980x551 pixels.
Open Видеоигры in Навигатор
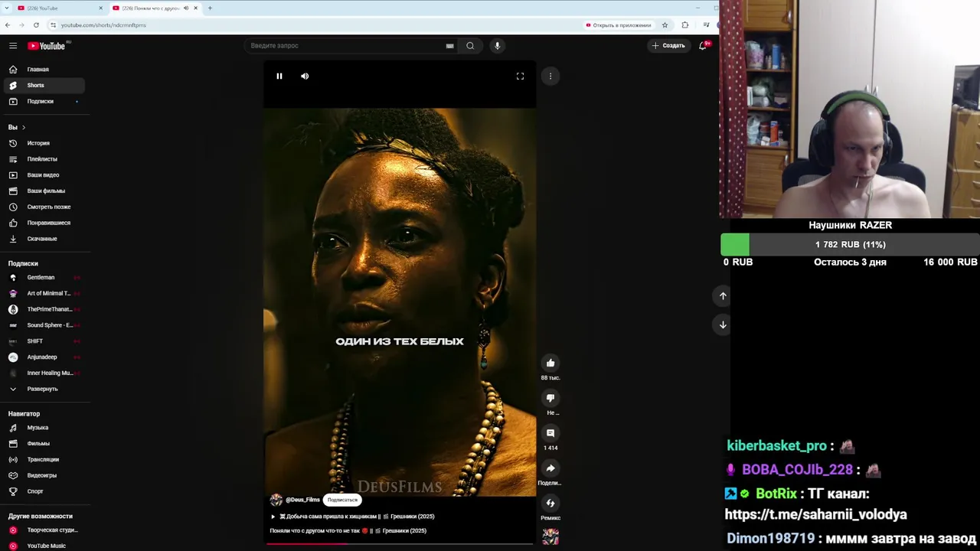44,475
